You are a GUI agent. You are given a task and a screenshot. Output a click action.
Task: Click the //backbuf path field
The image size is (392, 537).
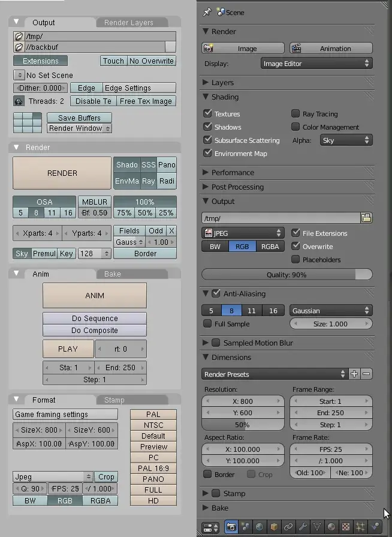coord(95,47)
